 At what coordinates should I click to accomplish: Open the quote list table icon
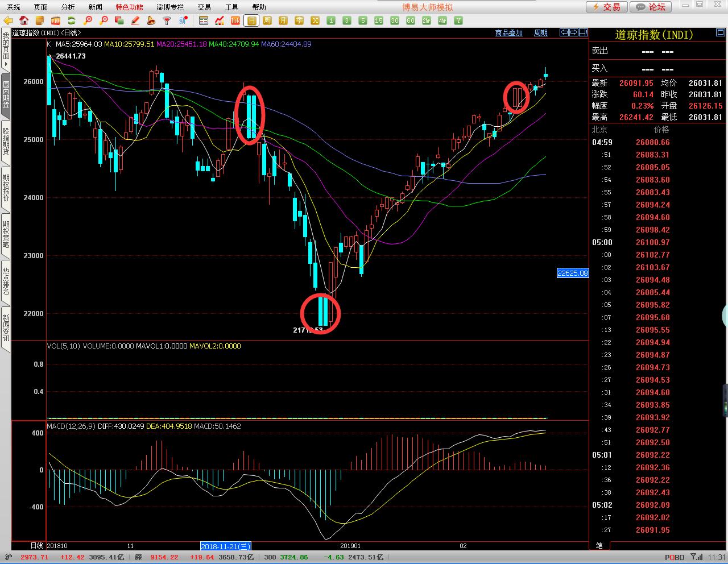point(204,20)
